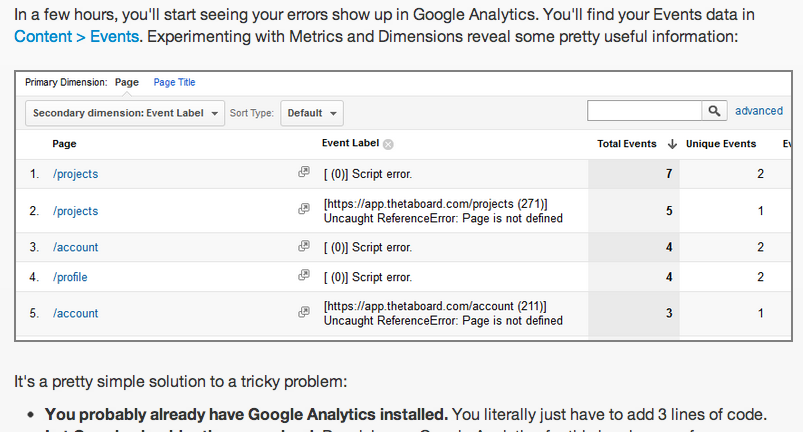Viewport: 803px width, 432px height.
Task: Open the Sort Type Default dropdown
Action: 312,113
